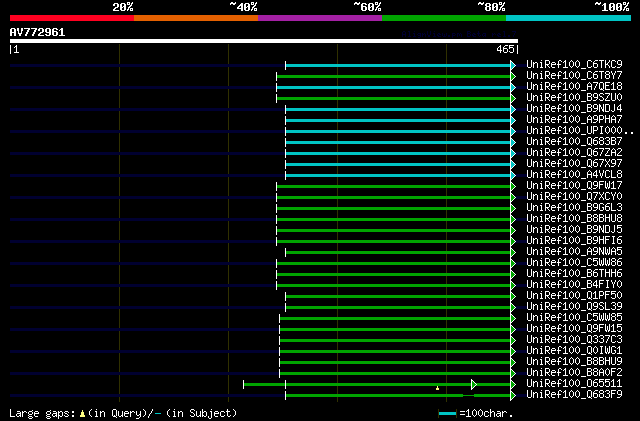Open the UniRef100 hit label ending in 65511
640x421 pixels.
[574, 384]
